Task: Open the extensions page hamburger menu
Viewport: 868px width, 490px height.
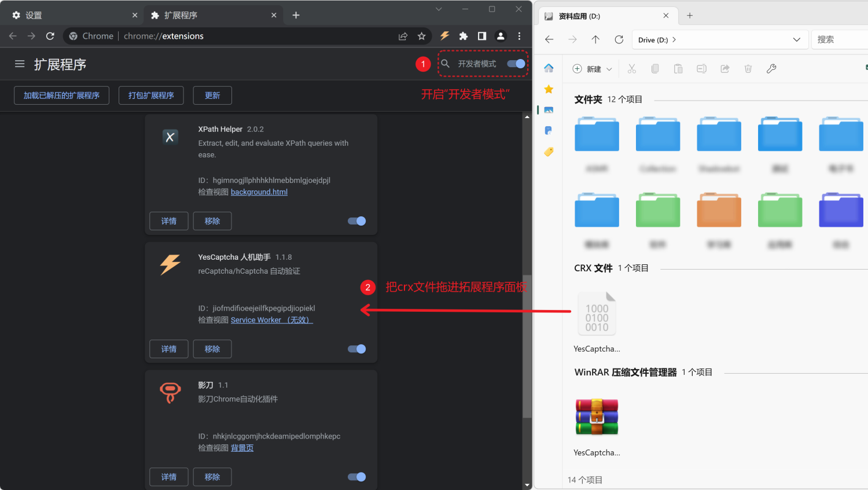Action: pyautogui.click(x=20, y=64)
